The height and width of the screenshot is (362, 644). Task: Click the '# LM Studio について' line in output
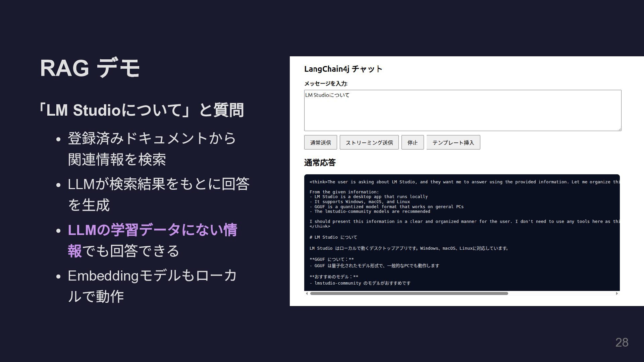coord(333,237)
